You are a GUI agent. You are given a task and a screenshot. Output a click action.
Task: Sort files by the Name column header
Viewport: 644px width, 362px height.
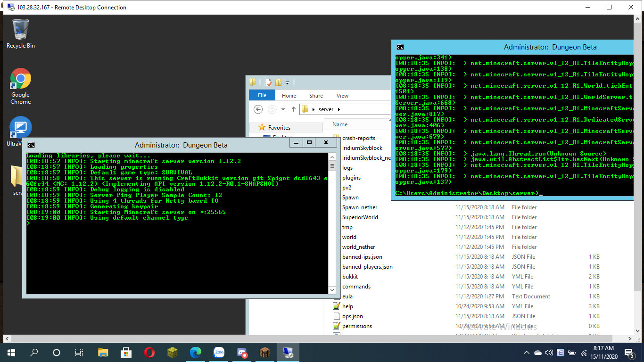tap(340, 124)
